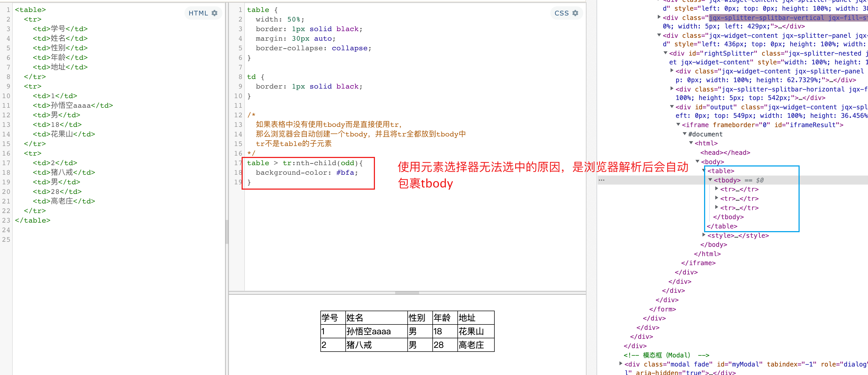Click the <td>高老庄</td> line in HTML editor
868x375 pixels.
click(x=64, y=201)
